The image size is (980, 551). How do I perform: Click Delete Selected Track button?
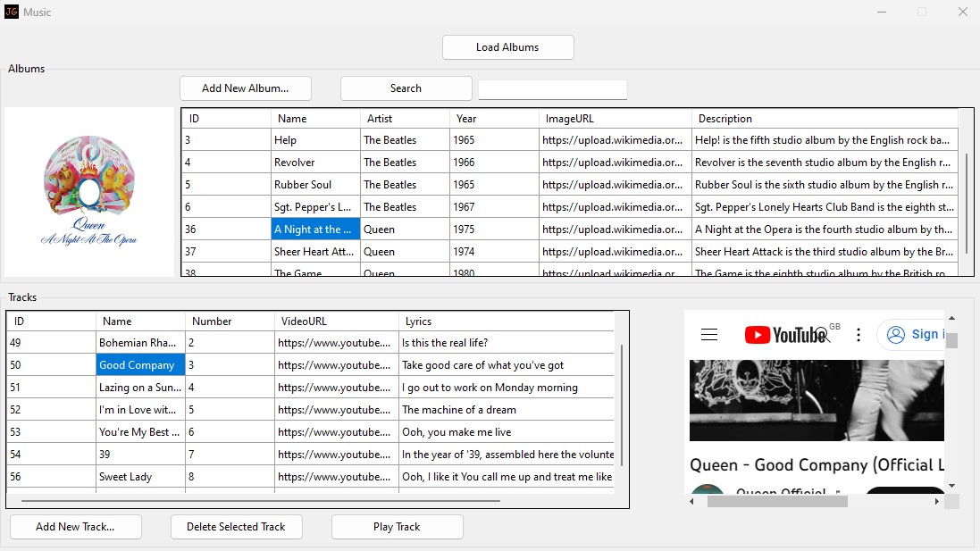[x=236, y=527]
